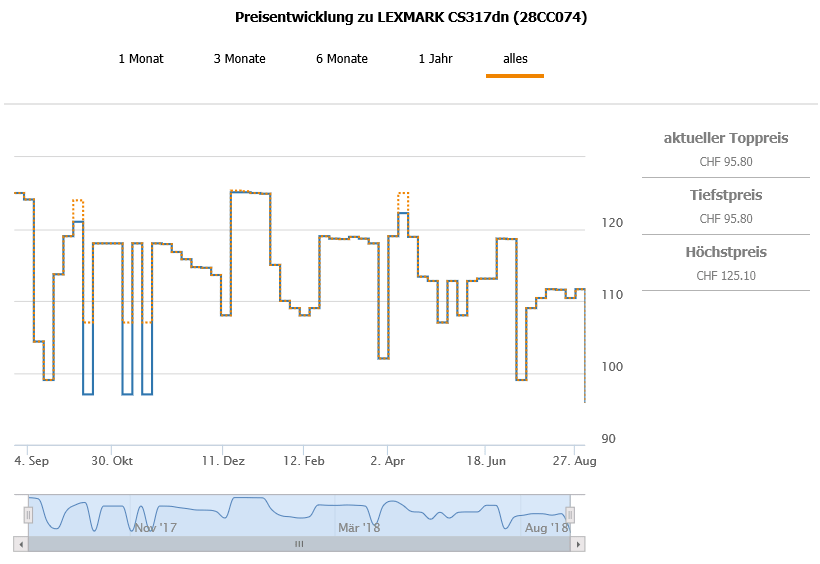
Task: Click the chart title Preisentwicklung zu LEXMARK
Action: [x=410, y=17]
